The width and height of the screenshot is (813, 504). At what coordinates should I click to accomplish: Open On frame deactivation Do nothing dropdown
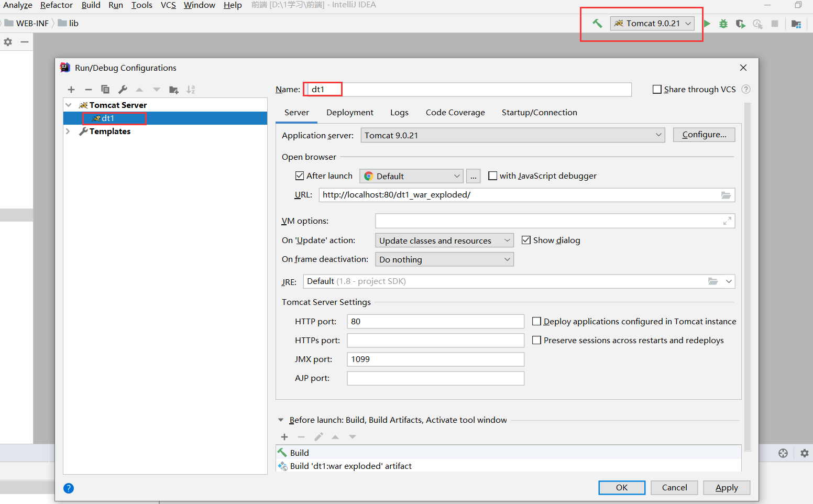[444, 259]
